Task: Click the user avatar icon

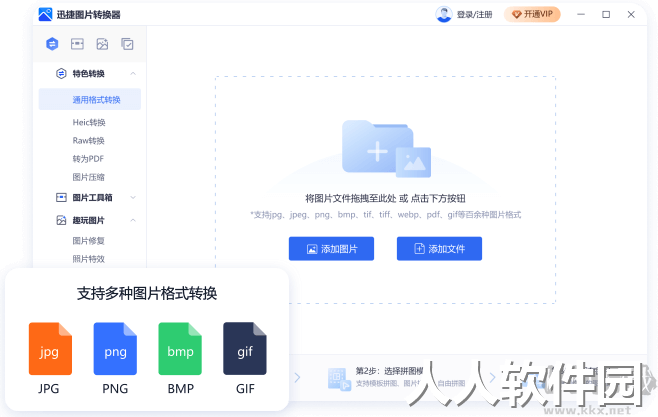Action: click(x=444, y=14)
